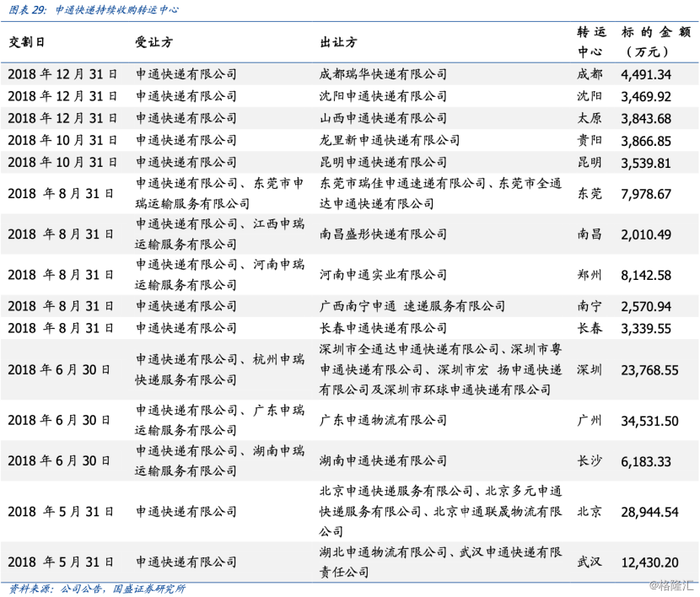Select the cell 广东申通物流有限公司
This screenshot has height=597, width=700.
383,420
